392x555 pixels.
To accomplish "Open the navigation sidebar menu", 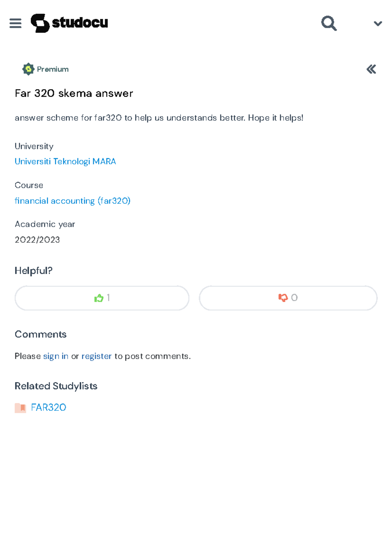I will 15,23.
